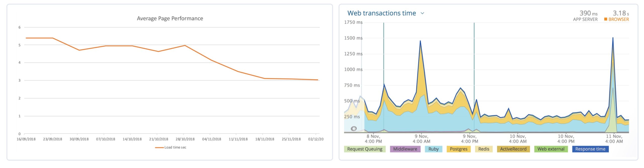
Task: Click the 9 Nov 4:00 AM response peak
Action: coord(420,41)
